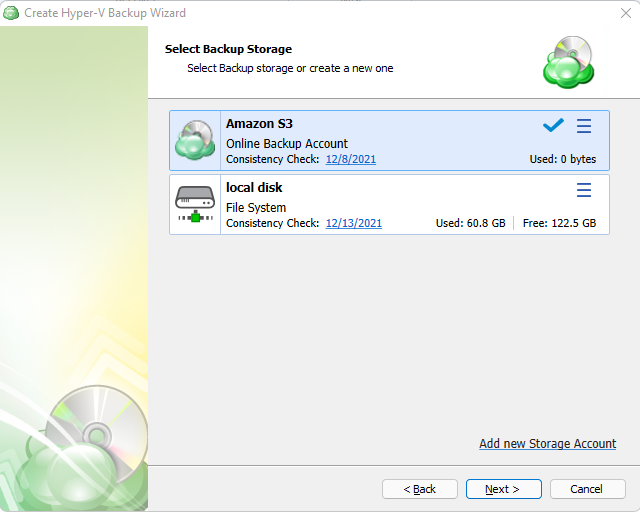This screenshot has width=640, height=512.
Task: Click Add new Storage Account link
Action: click(x=547, y=443)
